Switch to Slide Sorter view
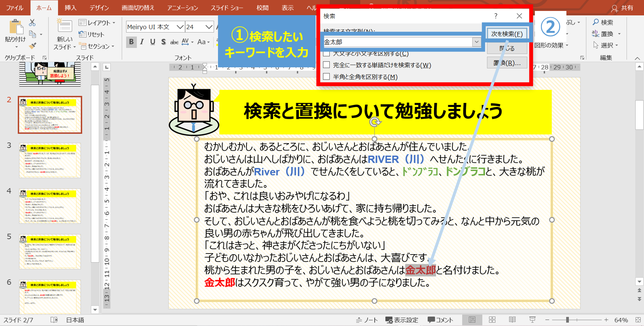Viewport: 644px width, 326px height. coord(492,320)
